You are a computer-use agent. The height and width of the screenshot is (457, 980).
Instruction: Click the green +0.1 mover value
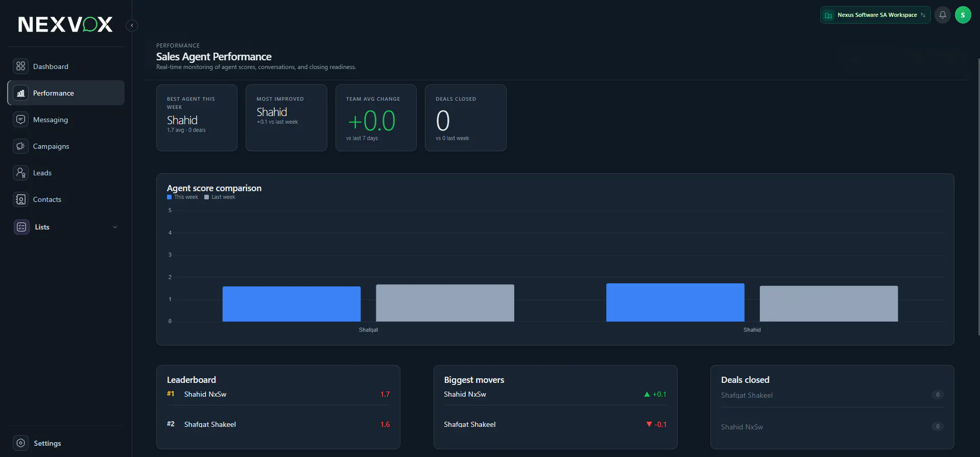(655, 394)
